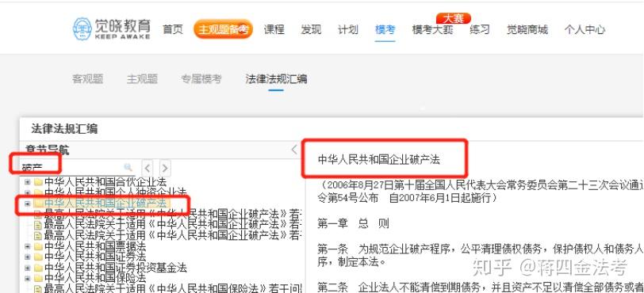
Task: Switch to the 专属模考 tab
Action: pyautogui.click(x=201, y=78)
